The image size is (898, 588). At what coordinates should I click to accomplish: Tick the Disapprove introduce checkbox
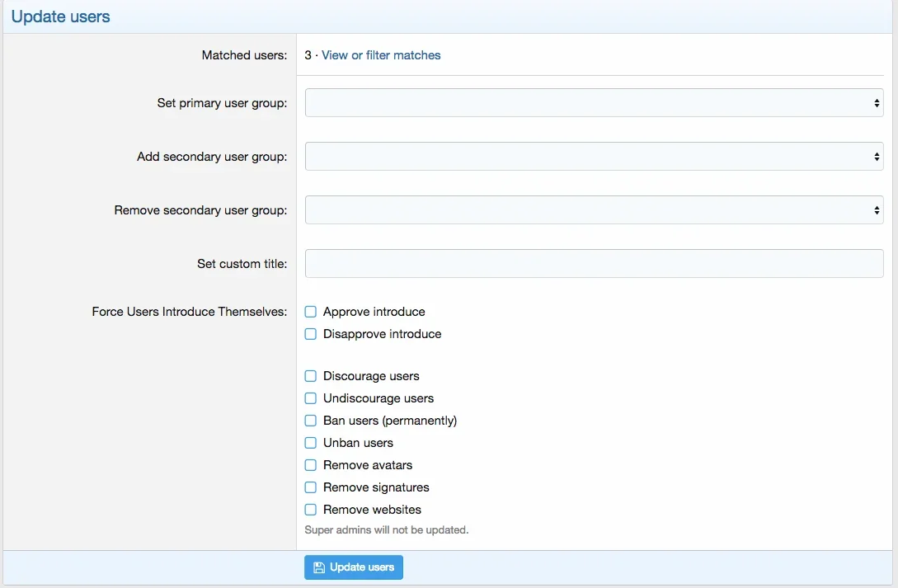pyautogui.click(x=311, y=334)
